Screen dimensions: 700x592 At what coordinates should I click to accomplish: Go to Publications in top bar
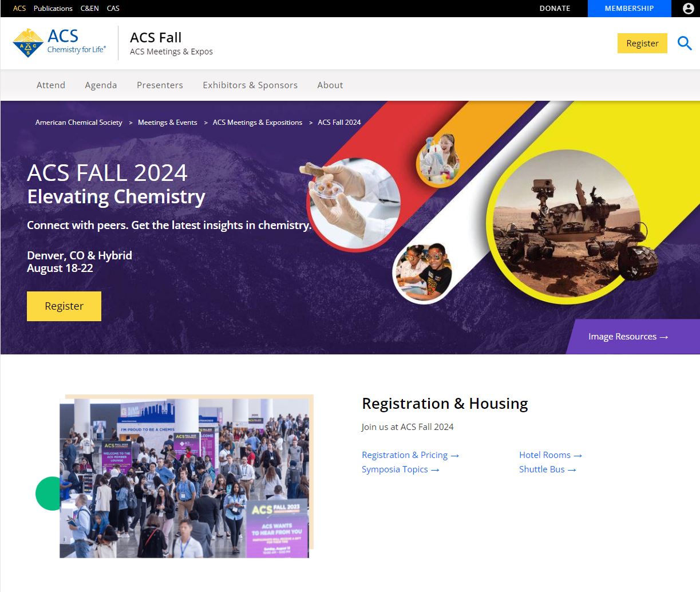[x=53, y=9]
